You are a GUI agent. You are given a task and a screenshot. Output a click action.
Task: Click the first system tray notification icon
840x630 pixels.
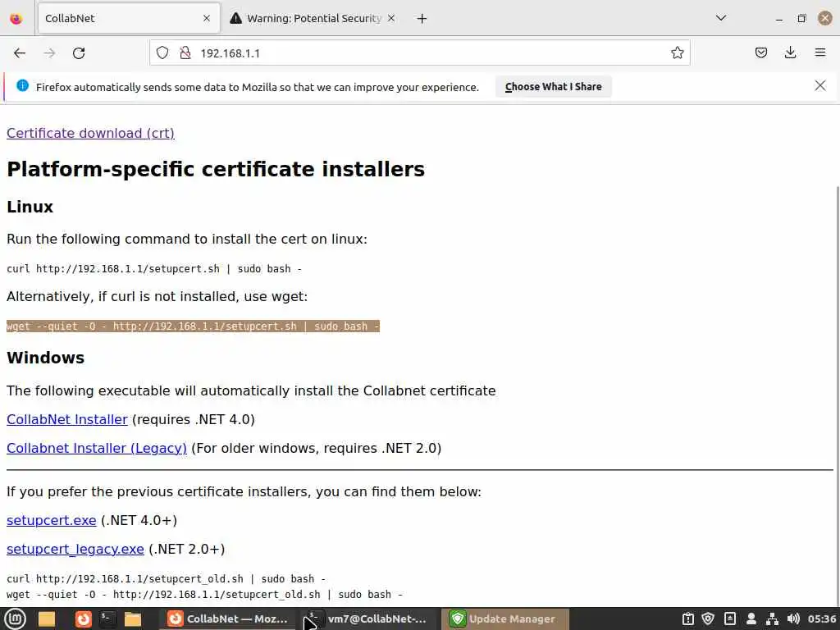688,619
